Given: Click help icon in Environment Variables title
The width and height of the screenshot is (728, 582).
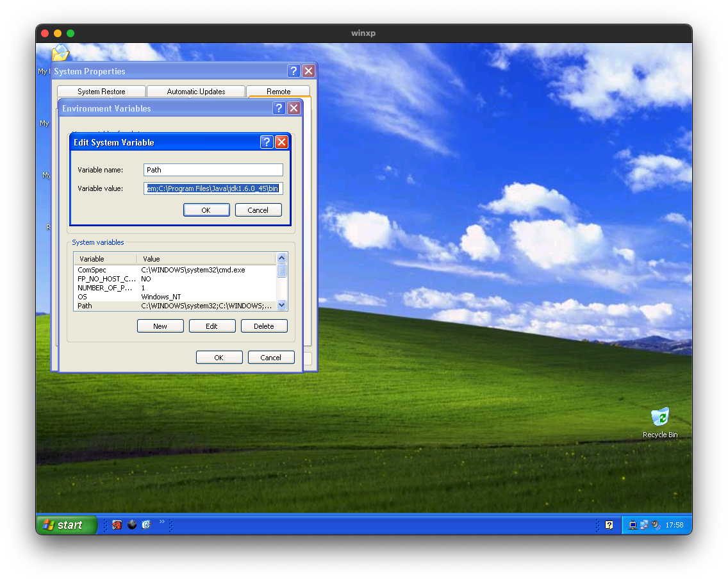Looking at the screenshot, I should tap(279, 108).
